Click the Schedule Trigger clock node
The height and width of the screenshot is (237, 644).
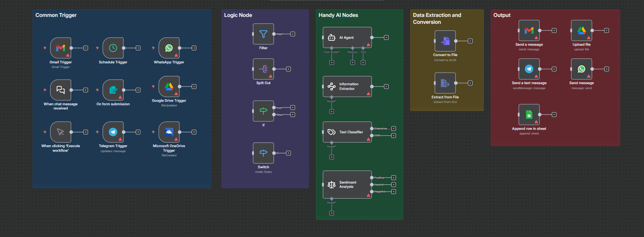113,48
